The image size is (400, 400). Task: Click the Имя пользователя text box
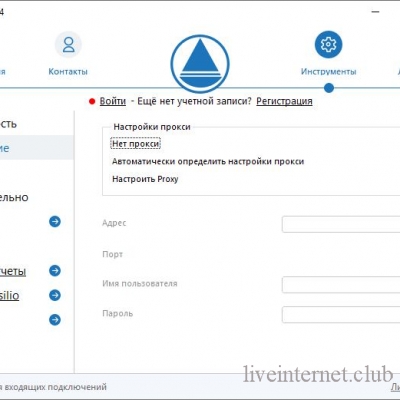pos(341,285)
